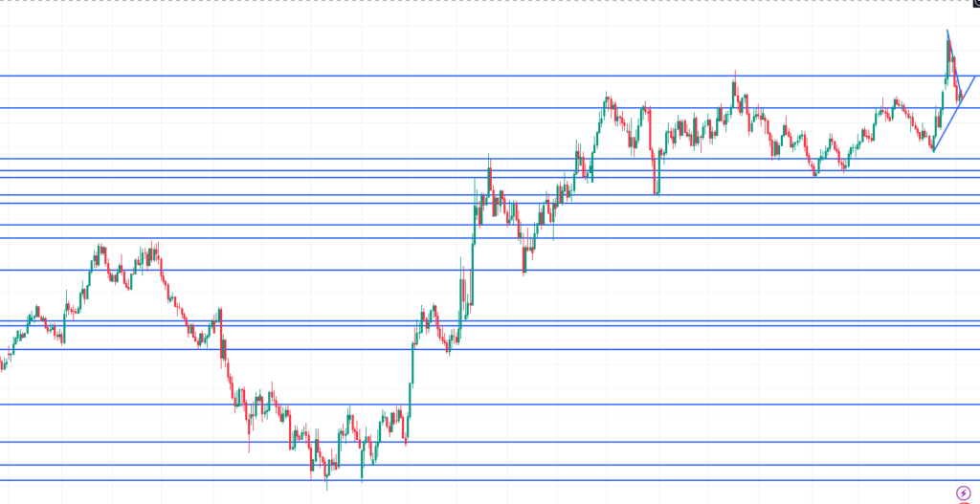
Task: Click the dark icon in top-right corner
Action: pos(975,4)
